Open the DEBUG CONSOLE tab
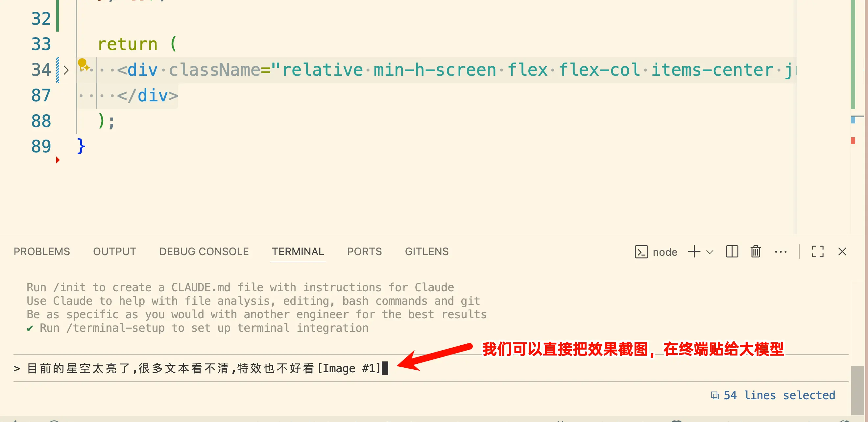Image resolution: width=868 pixels, height=422 pixels. click(x=204, y=251)
